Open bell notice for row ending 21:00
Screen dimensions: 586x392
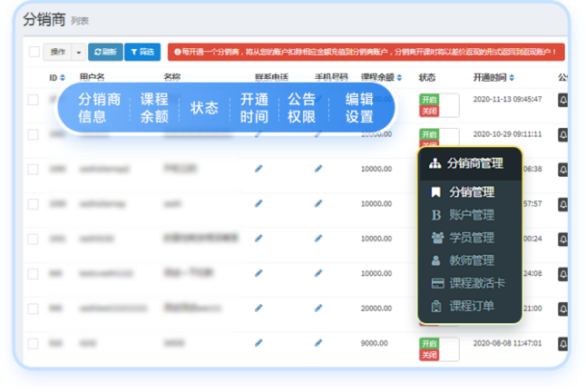pyautogui.click(x=562, y=309)
